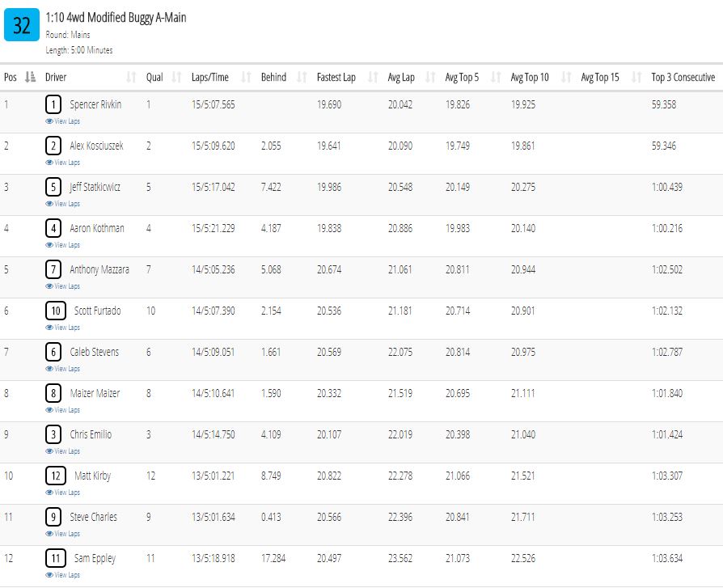Image resolution: width=723 pixels, height=588 pixels.
Task: Sort by the Pos column sort icon
Action: [31, 77]
